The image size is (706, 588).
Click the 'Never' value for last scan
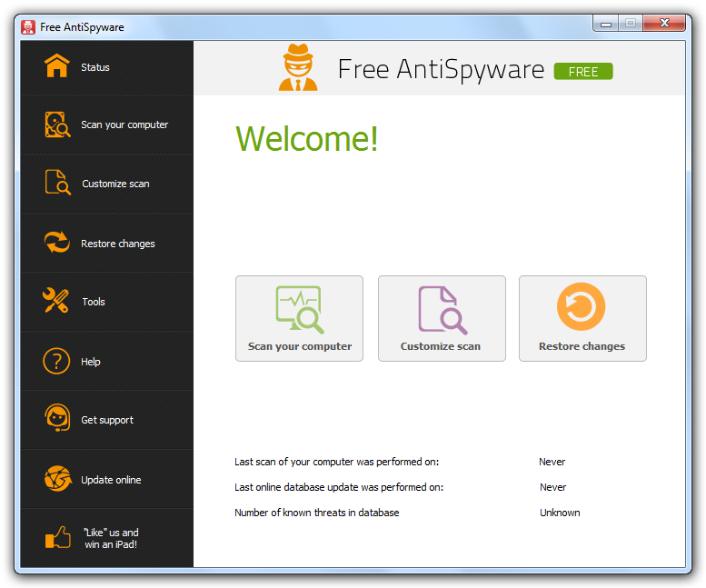(x=552, y=462)
